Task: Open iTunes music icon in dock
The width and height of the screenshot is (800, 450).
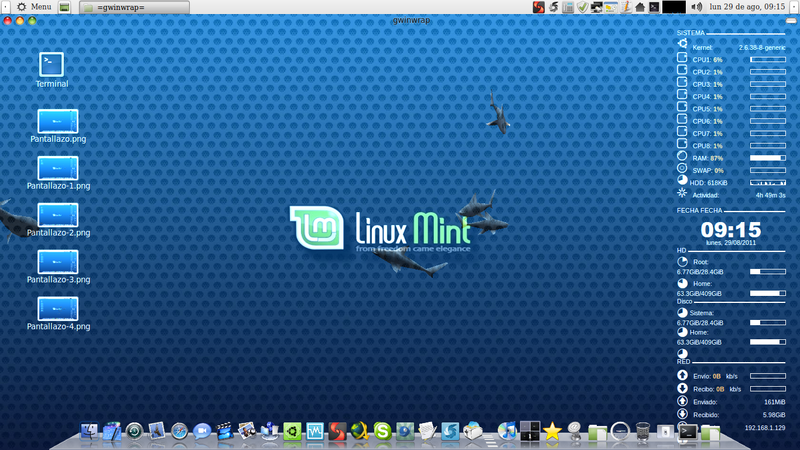Action: (504, 431)
